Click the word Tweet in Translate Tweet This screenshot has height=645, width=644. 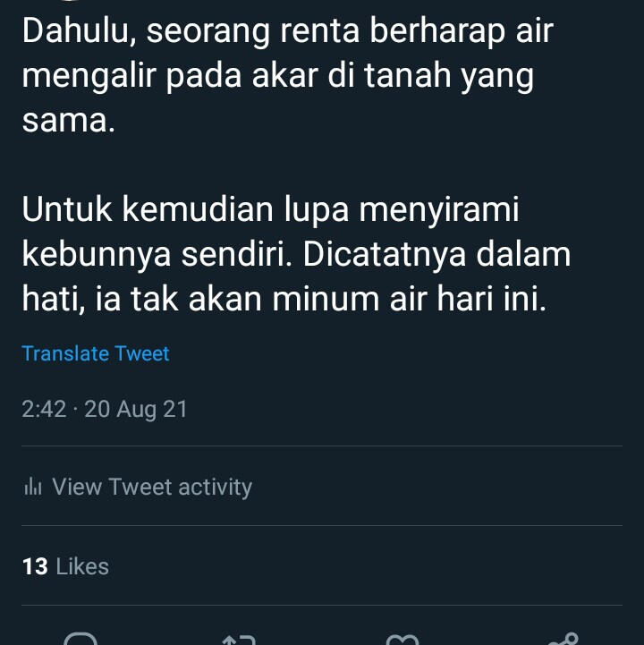point(142,353)
